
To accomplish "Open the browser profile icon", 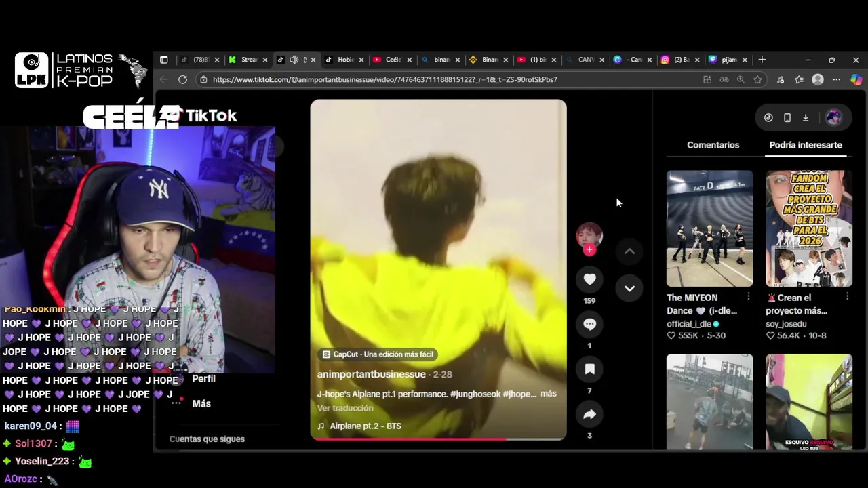I will click(x=818, y=79).
